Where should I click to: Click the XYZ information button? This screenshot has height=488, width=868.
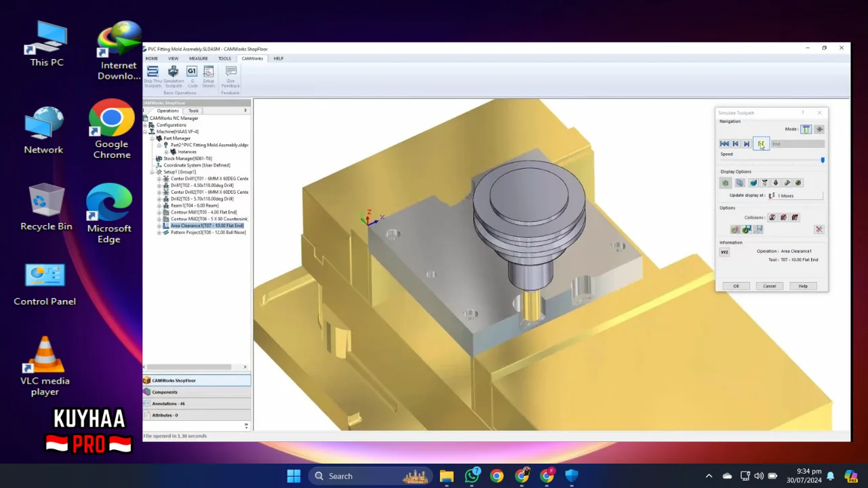724,252
